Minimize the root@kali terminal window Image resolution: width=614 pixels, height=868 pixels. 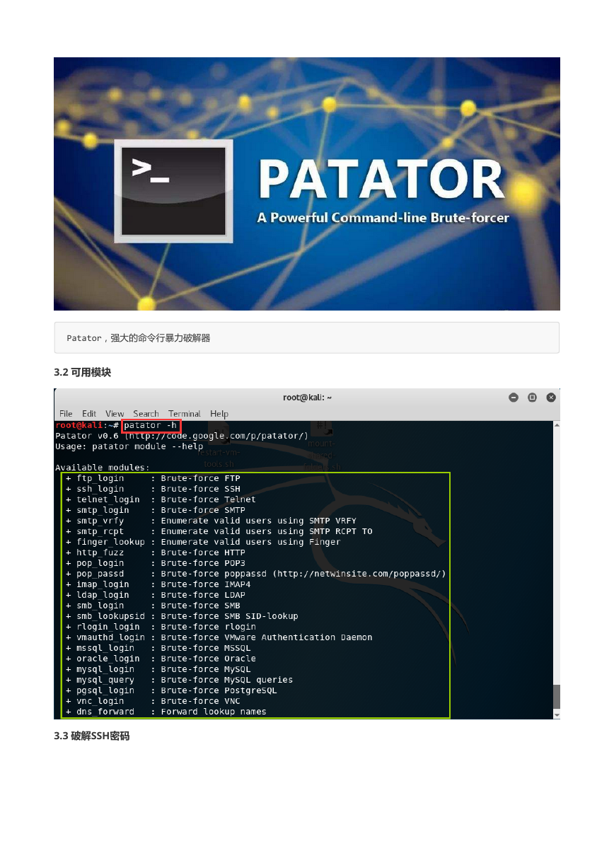click(514, 398)
